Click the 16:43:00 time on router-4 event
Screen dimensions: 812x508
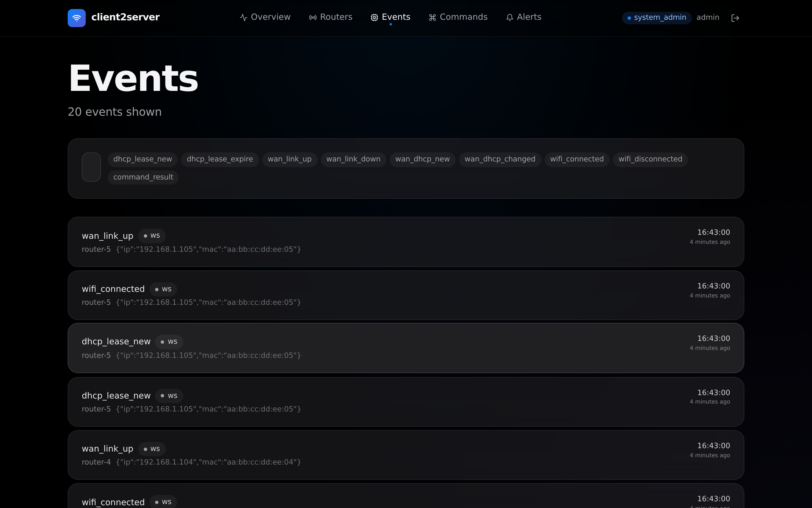click(713, 446)
